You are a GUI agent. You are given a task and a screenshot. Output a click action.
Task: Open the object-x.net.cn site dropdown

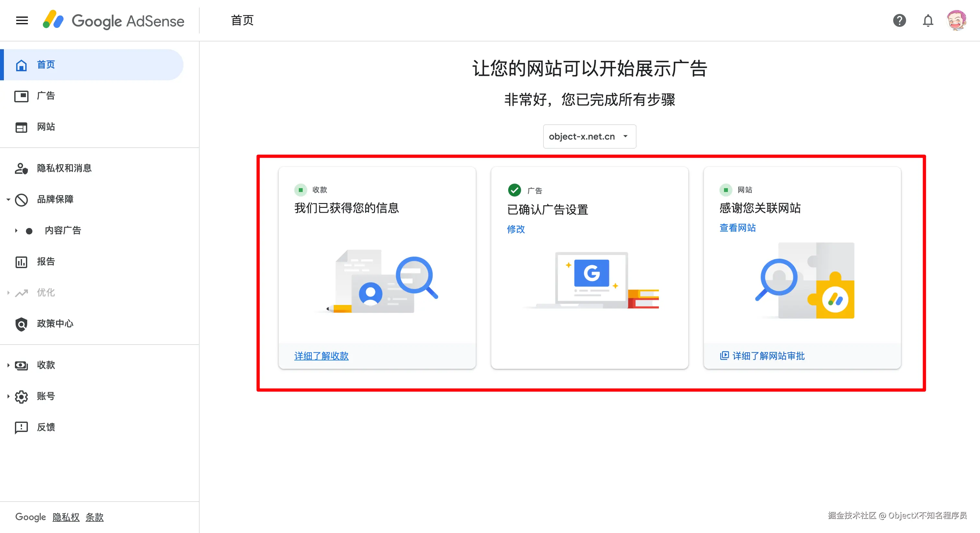click(589, 136)
